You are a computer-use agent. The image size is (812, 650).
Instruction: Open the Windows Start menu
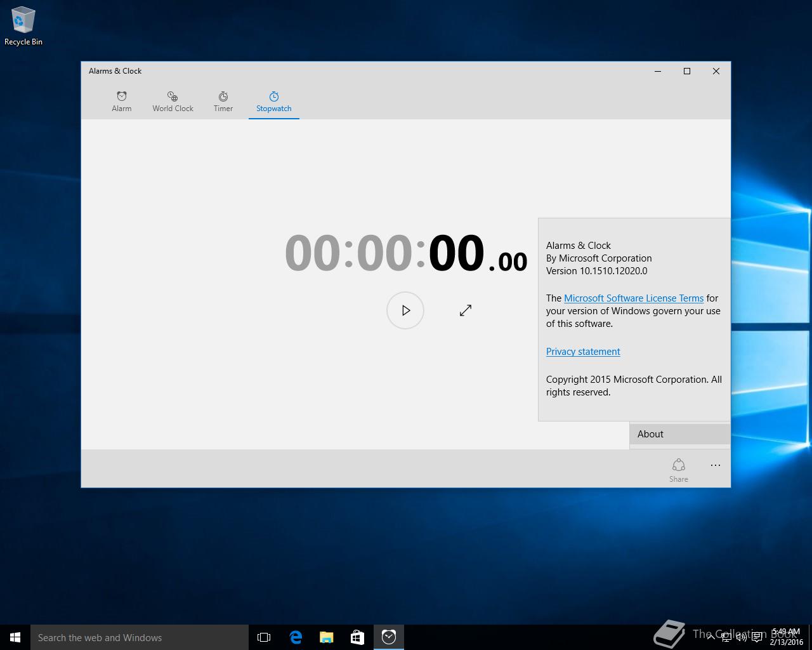click(x=15, y=637)
